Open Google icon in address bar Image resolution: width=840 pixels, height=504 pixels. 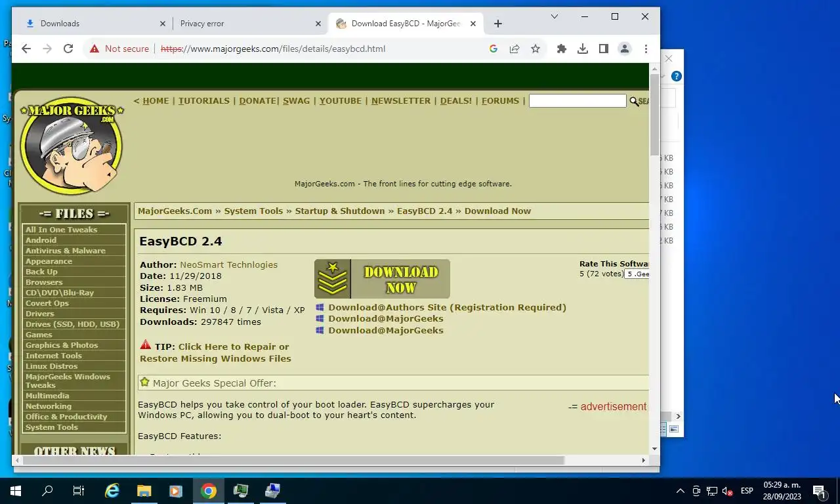point(493,49)
